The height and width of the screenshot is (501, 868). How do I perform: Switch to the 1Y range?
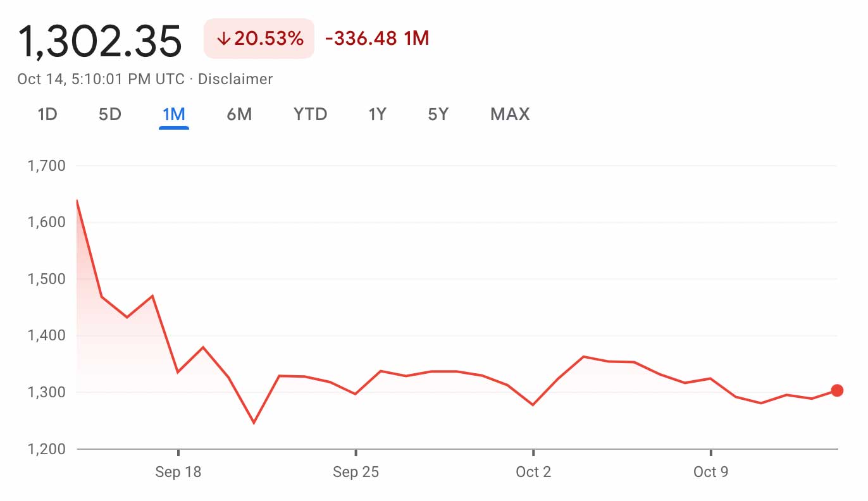[377, 114]
